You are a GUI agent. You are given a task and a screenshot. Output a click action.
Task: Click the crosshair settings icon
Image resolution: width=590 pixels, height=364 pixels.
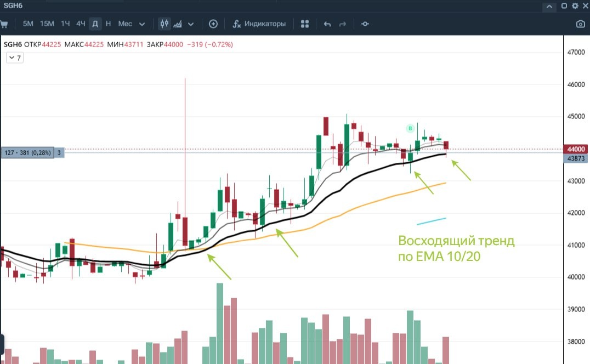(365, 24)
